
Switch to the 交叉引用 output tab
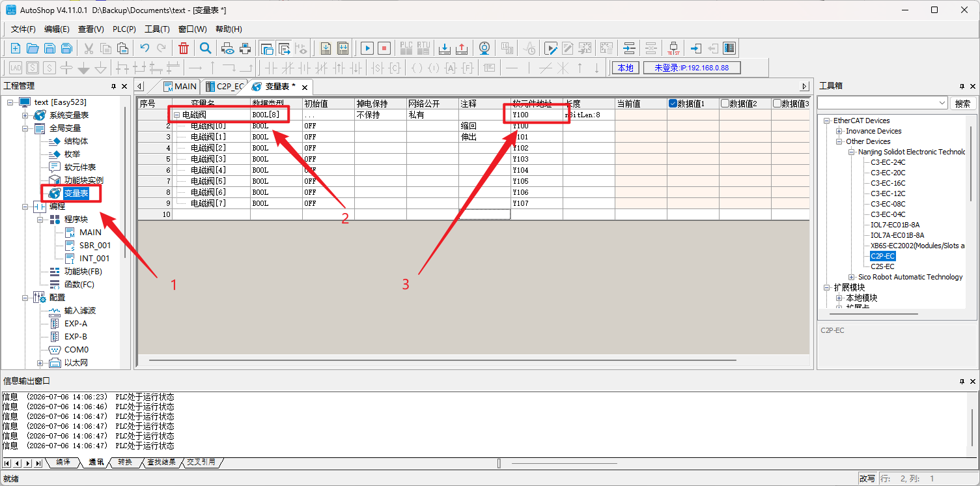201,462
